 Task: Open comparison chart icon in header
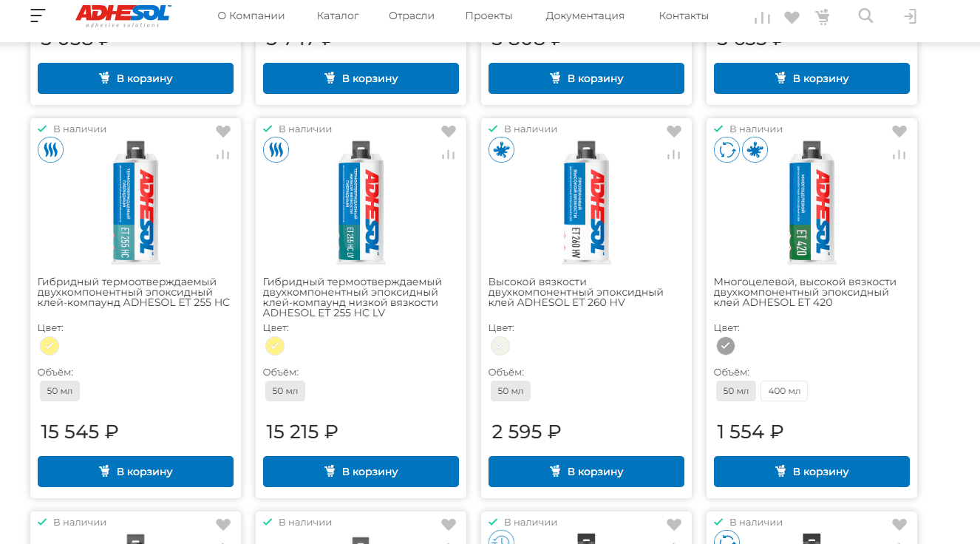(762, 17)
